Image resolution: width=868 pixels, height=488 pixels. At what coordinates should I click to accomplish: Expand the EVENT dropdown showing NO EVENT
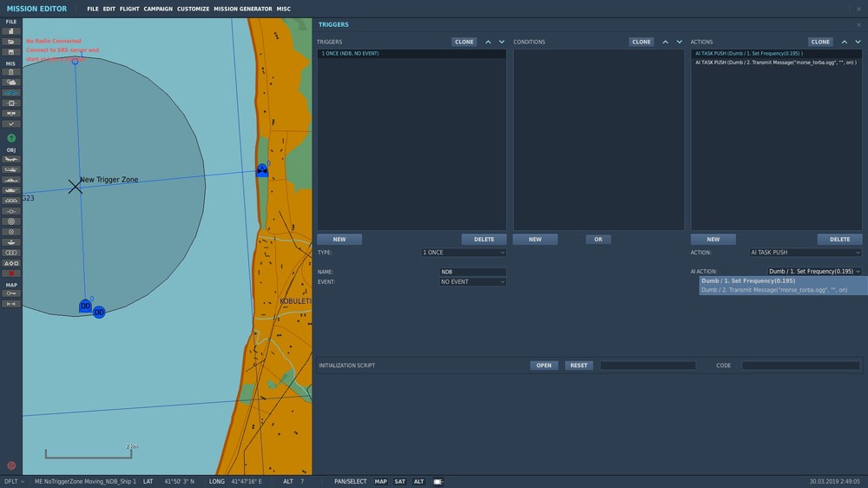[x=472, y=282]
